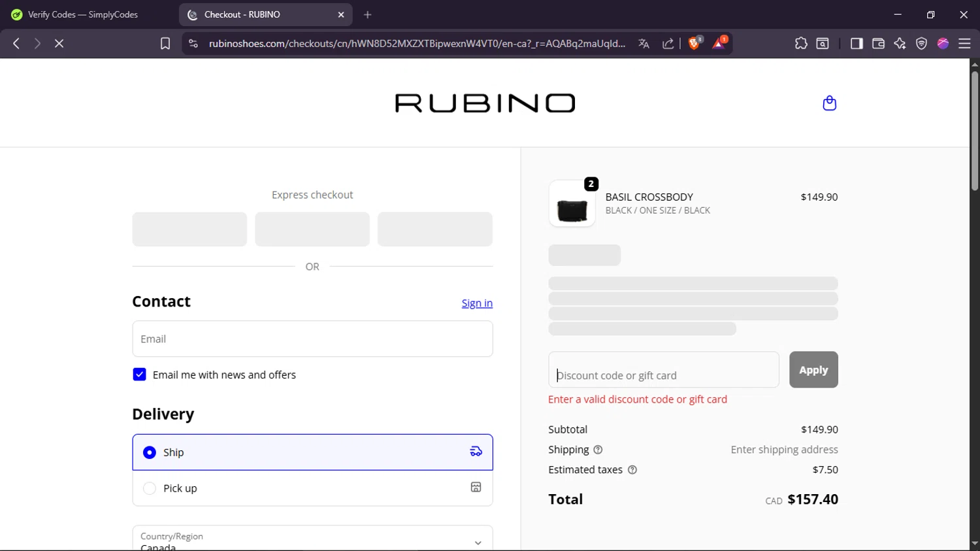
Task: Click the shipping help question icon
Action: click(598, 450)
